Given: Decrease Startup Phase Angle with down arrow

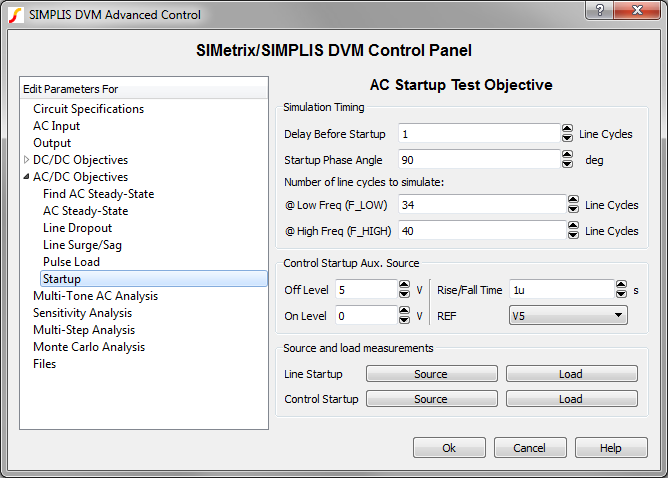Looking at the screenshot, I should (567, 164).
